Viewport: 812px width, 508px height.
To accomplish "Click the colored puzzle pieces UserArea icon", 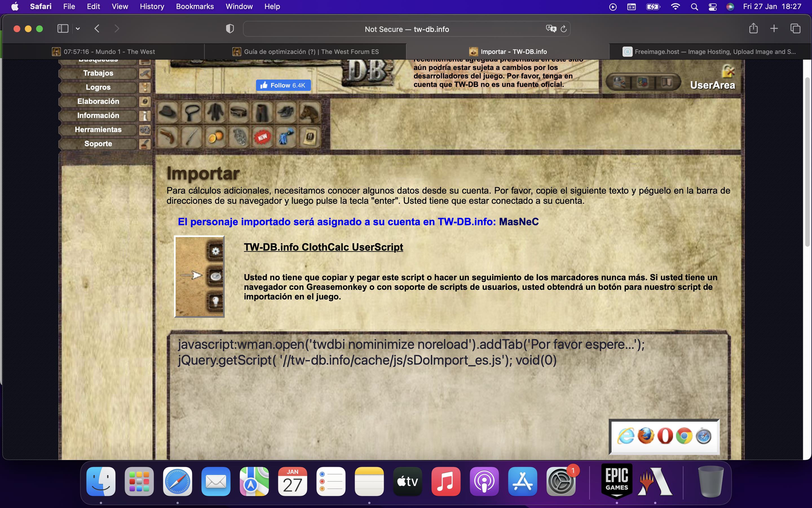I will [x=643, y=82].
